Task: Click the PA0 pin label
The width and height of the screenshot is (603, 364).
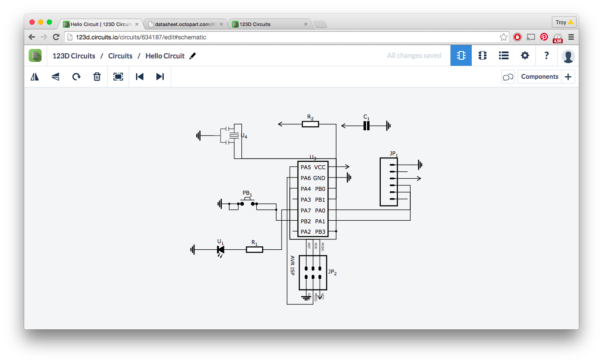Action: point(320,210)
